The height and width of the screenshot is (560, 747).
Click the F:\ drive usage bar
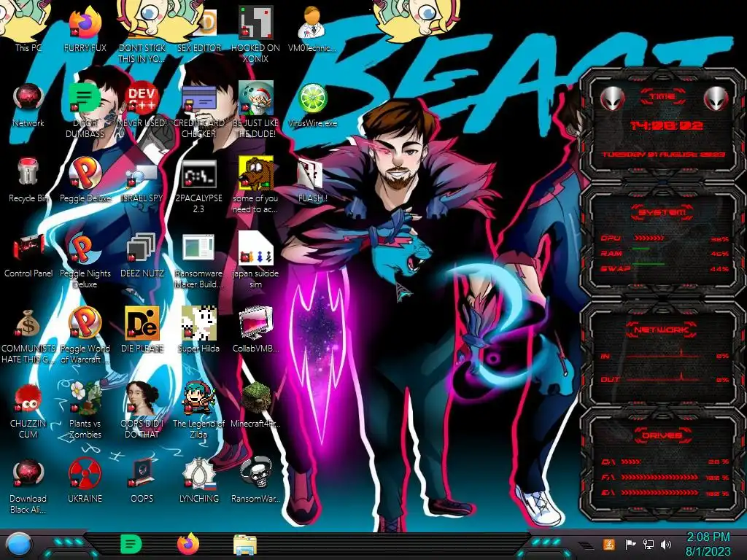(659, 477)
